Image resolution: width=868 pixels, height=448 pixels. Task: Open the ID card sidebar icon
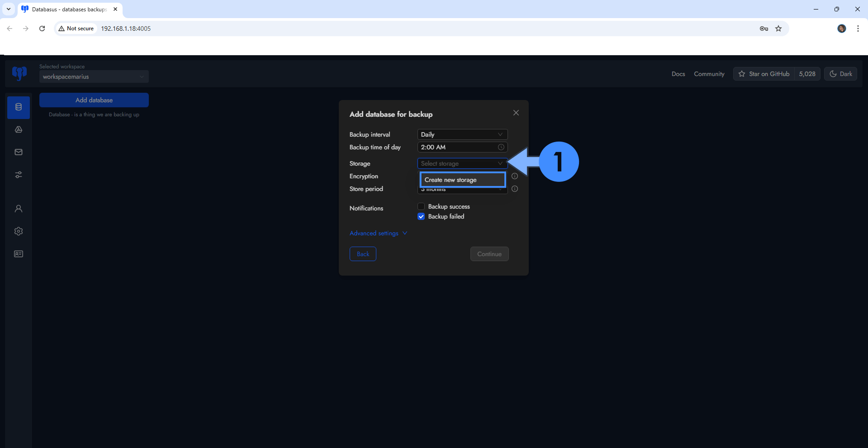coord(19,254)
